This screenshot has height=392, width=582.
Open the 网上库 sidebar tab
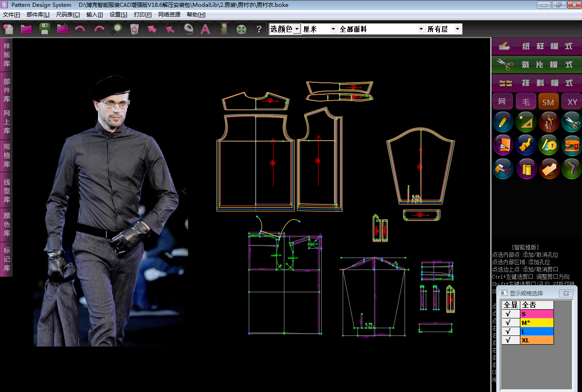click(x=6, y=122)
